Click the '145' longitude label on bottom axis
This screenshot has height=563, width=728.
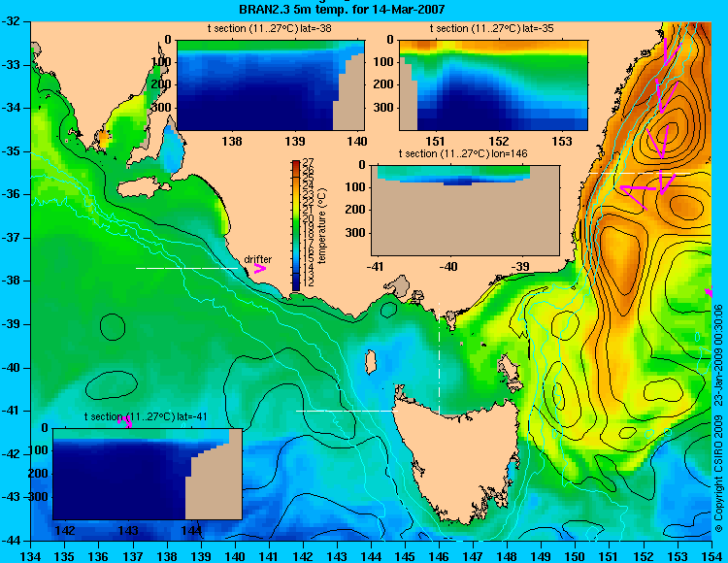405,556
